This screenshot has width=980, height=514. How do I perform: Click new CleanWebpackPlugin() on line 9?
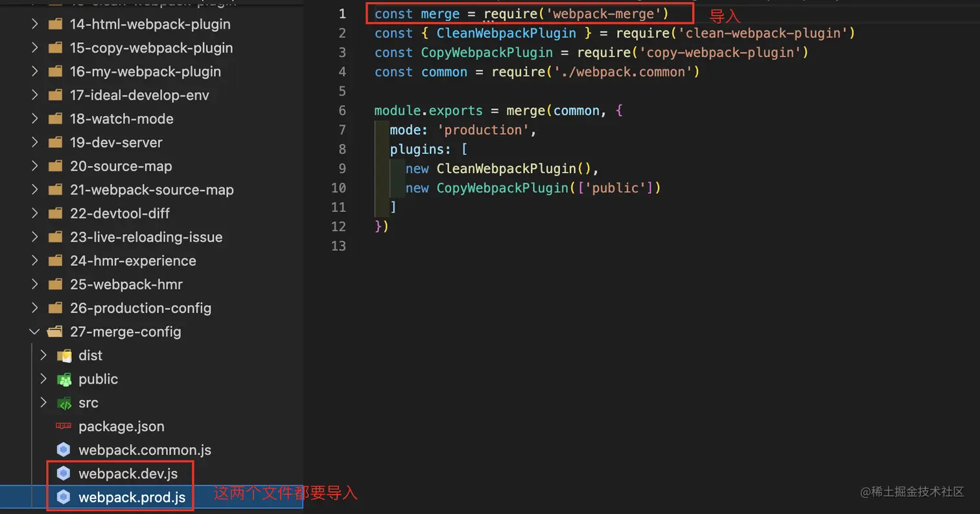[x=498, y=169]
